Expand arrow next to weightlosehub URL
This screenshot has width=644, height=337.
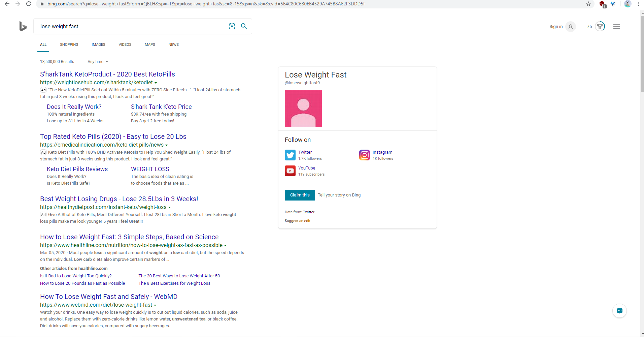pyautogui.click(x=156, y=83)
